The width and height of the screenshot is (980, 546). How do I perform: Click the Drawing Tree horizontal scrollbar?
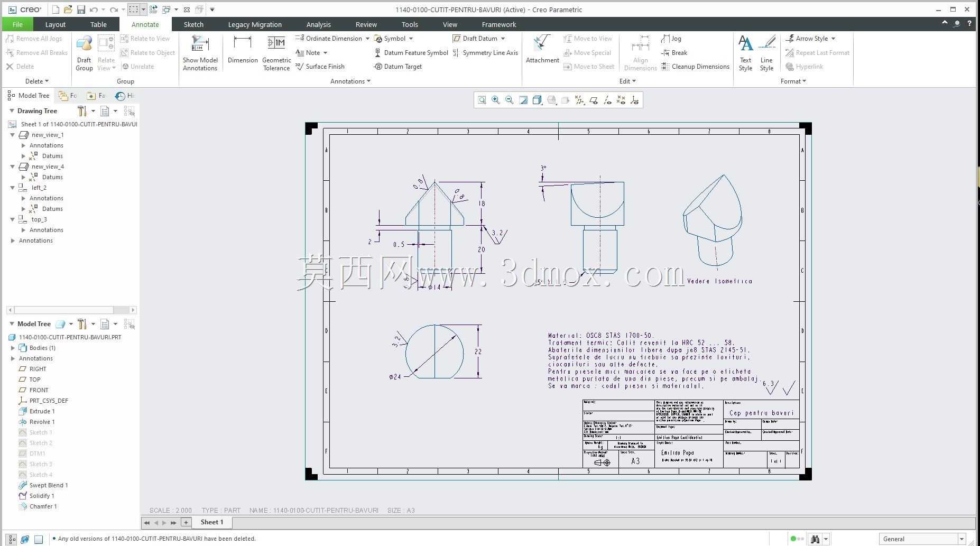[71, 310]
